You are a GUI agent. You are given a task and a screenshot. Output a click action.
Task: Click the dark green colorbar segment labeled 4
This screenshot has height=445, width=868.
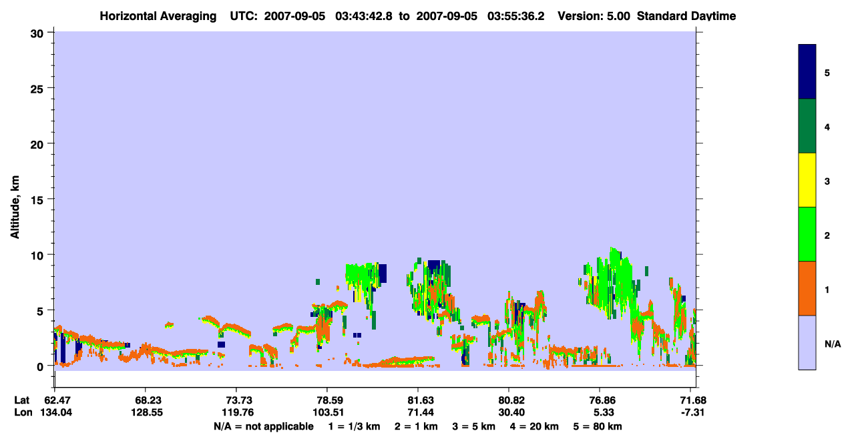(x=807, y=126)
